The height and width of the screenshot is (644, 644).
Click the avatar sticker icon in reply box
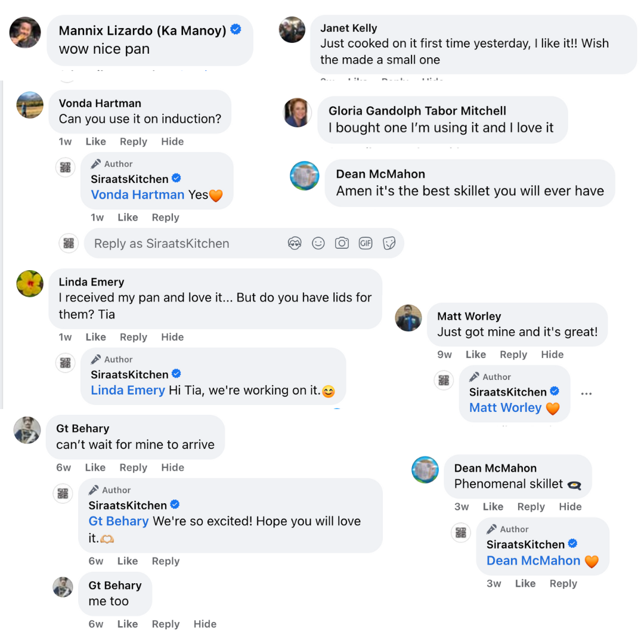point(295,243)
